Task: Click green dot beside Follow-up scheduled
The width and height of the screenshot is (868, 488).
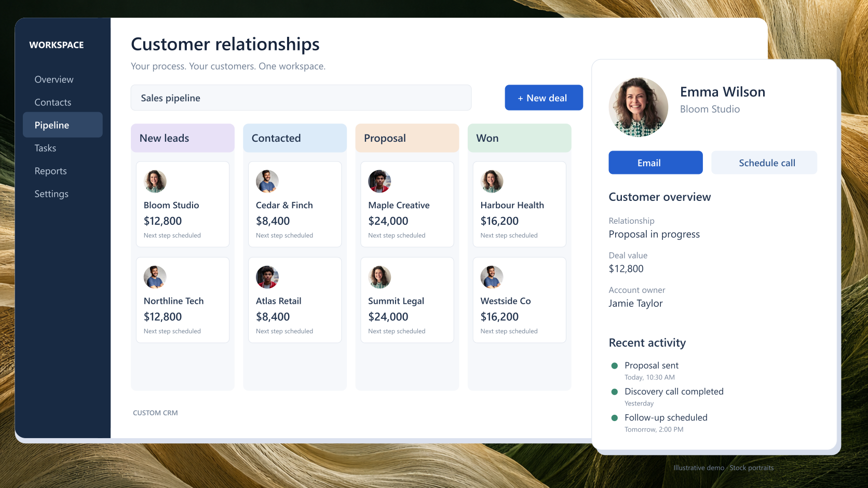Action: [x=615, y=418]
